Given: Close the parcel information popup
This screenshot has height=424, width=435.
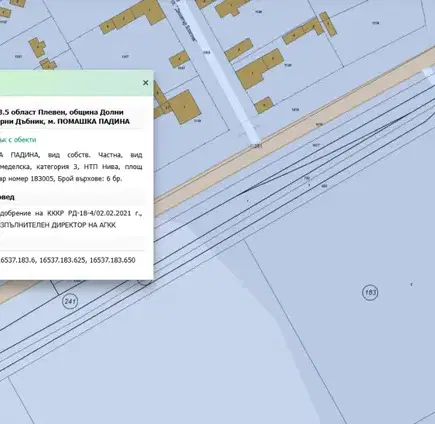Looking at the screenshot, I should [x=145, y=83].
